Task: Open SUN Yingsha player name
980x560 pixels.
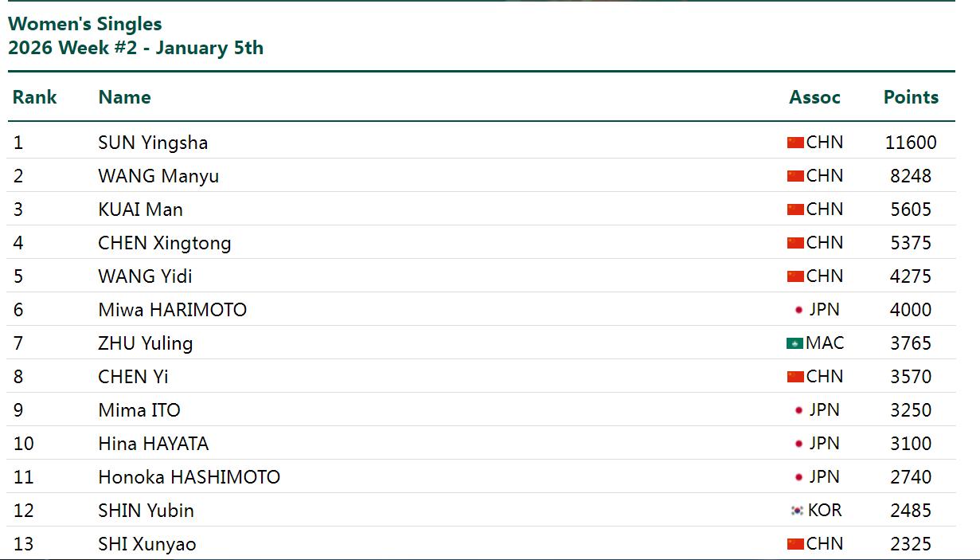Action: [x=153, y=143]
